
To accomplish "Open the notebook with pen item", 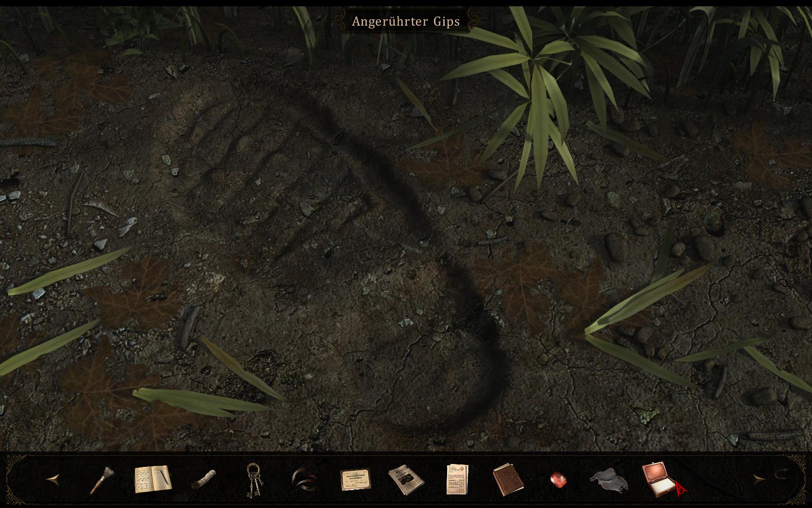I will 152,479.
